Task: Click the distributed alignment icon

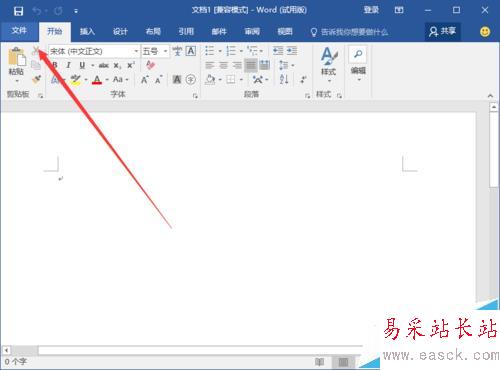Action: [x=265, y=65]
